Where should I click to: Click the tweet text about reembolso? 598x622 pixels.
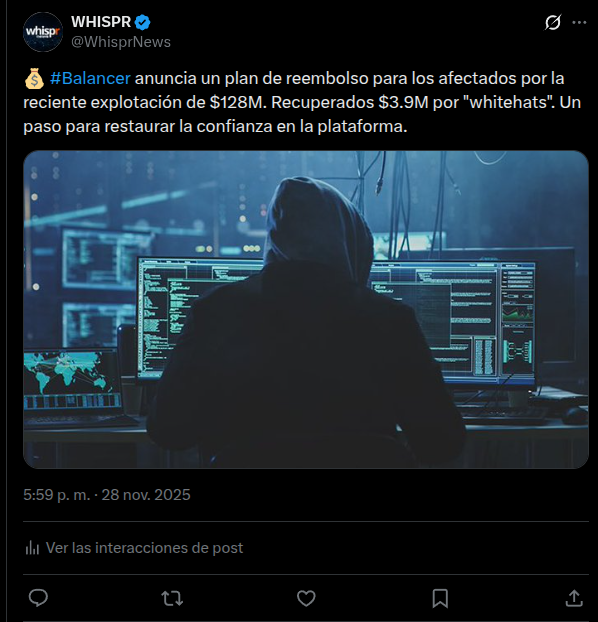pos(302,102)
